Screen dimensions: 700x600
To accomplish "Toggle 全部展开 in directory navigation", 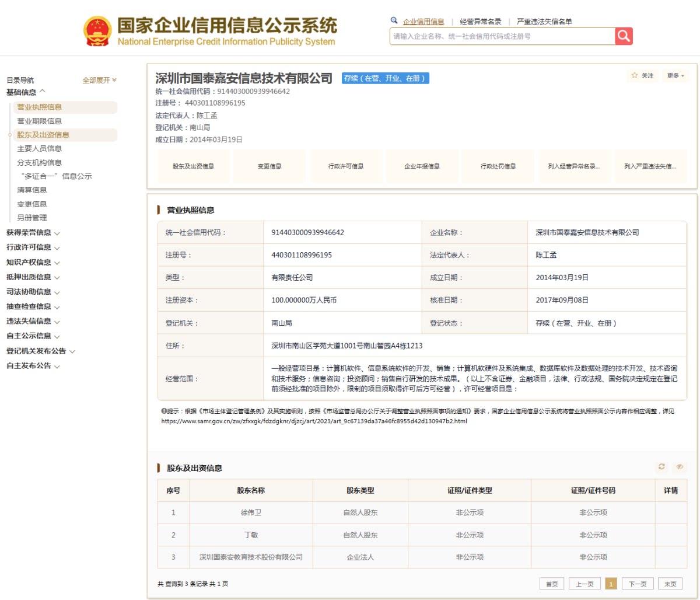I will pyautogui.click(x=99, y=80).
